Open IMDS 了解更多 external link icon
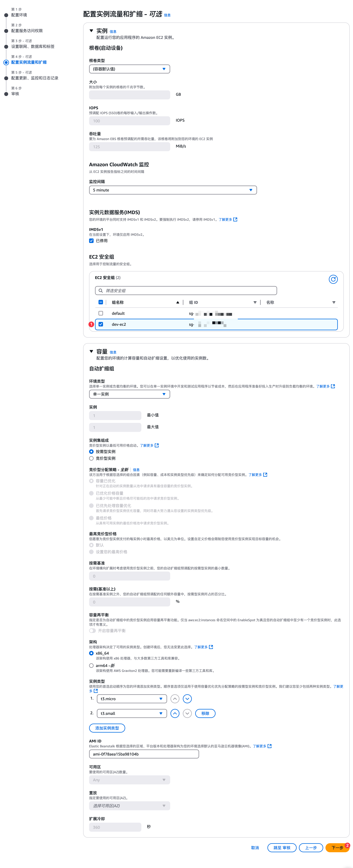The image size is (353, 868). [235, 219]
